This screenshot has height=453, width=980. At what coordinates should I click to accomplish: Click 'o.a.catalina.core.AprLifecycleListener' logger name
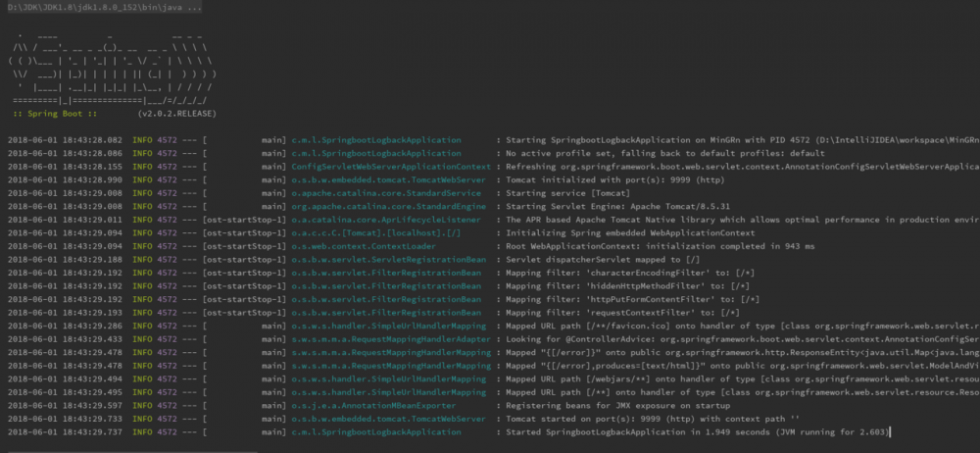pyautogui.click(x=386, y=220)
